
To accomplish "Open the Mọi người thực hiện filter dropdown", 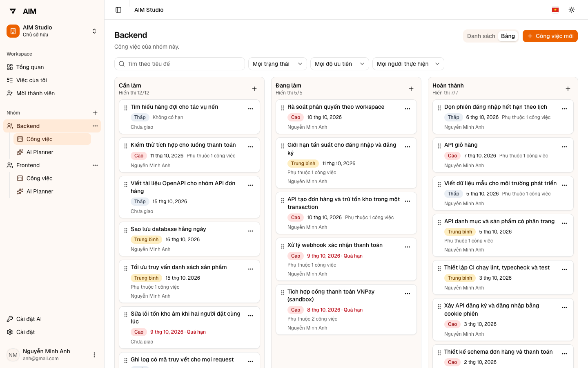I will 408,64.
